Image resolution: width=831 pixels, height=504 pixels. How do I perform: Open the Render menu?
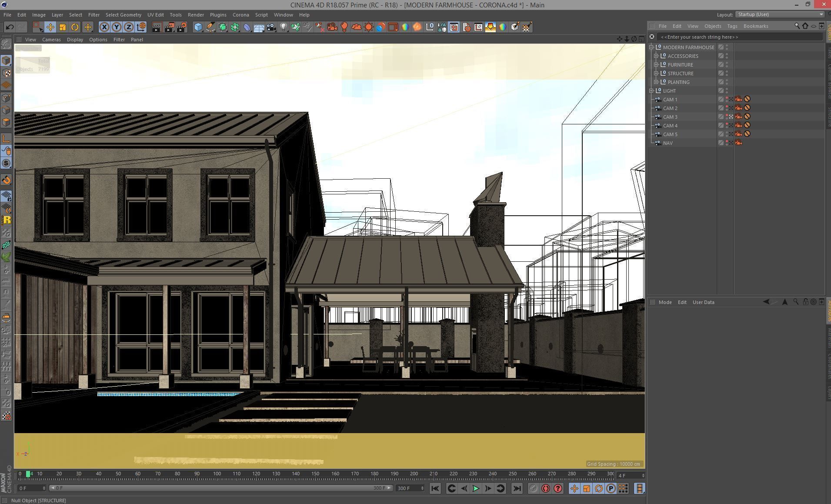pyautogui.click(x=196, y=14)
